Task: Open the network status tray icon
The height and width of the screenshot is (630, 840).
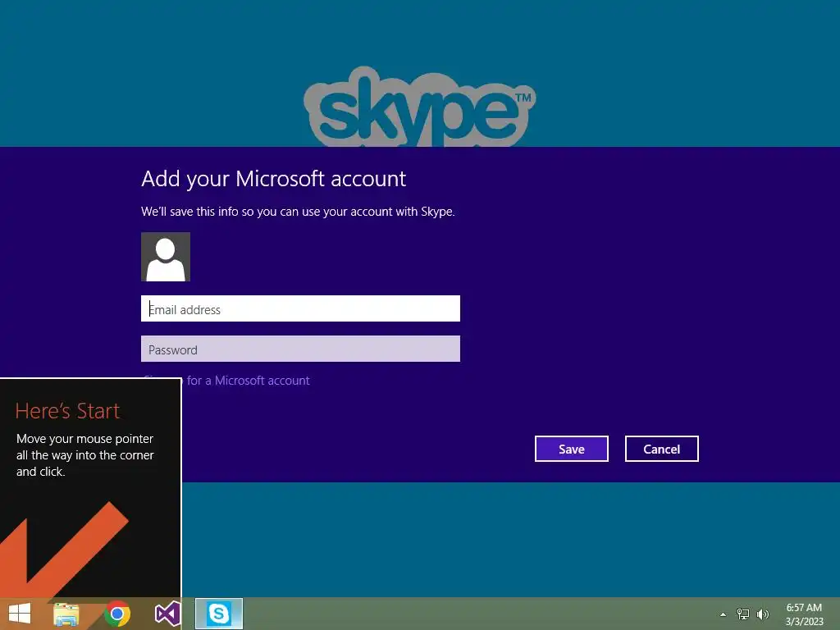Action: pos(743,614)
